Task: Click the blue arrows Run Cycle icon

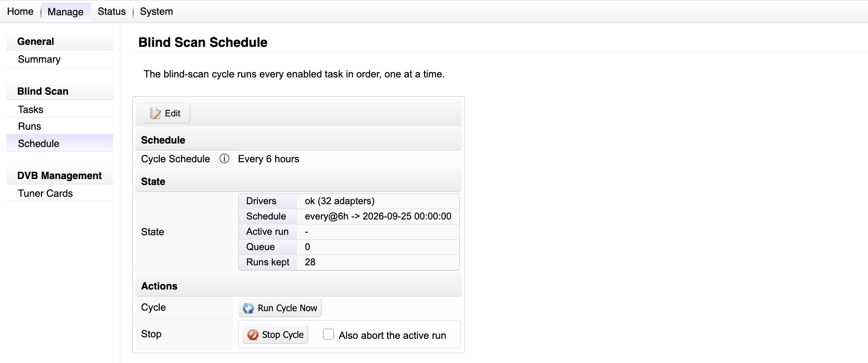Action: (249, 308)
